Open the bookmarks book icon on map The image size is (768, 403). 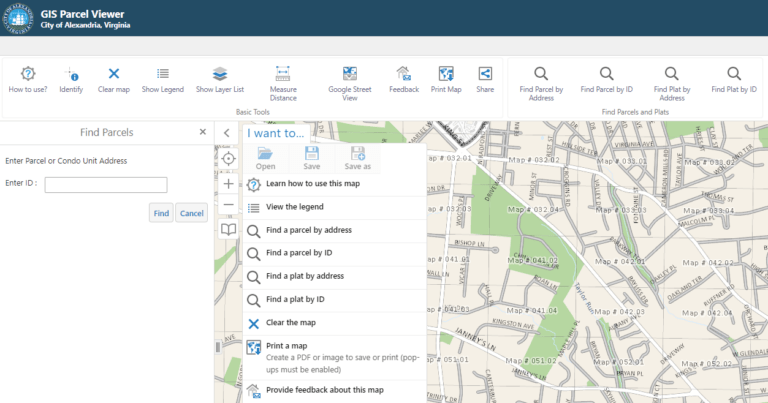point(229,229)
